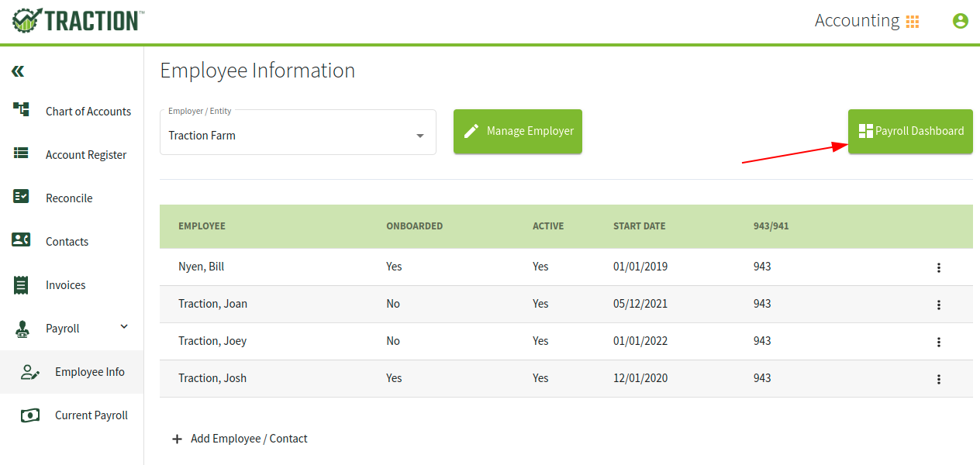Click start date 05/12/2021
Screen dimensions: 980x465
(640, 304)
